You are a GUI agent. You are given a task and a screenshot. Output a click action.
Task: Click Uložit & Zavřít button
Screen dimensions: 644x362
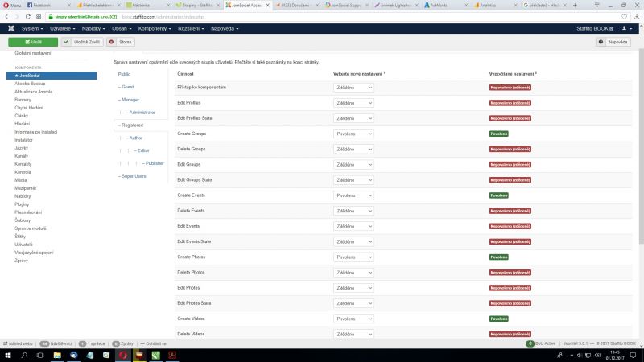82,41
